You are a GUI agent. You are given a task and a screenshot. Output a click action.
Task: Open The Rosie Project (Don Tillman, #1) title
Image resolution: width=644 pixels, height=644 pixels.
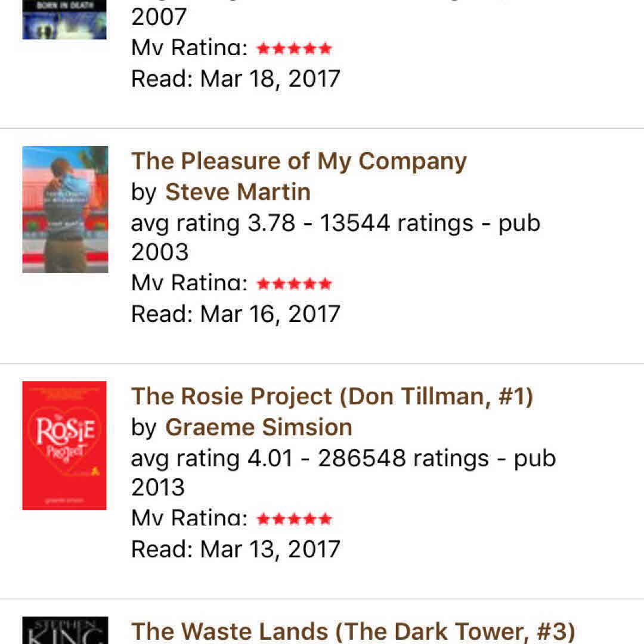(332, 397)
